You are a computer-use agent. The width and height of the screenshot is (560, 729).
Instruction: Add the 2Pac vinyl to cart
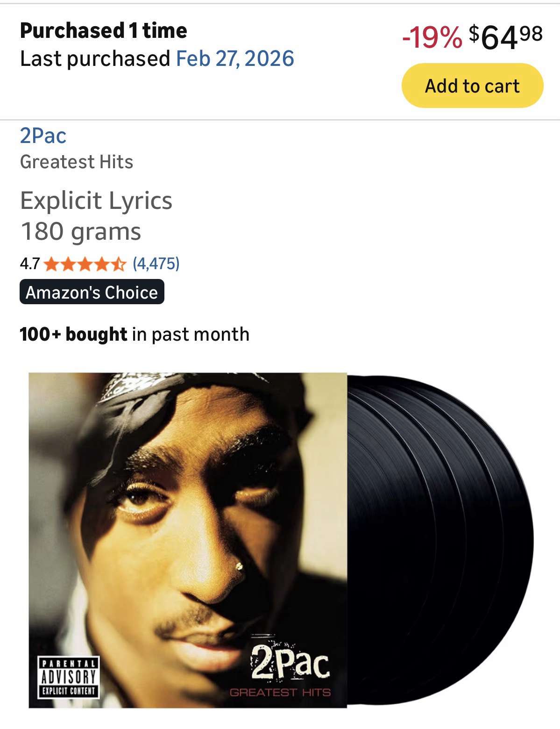[x=472, y=86]
